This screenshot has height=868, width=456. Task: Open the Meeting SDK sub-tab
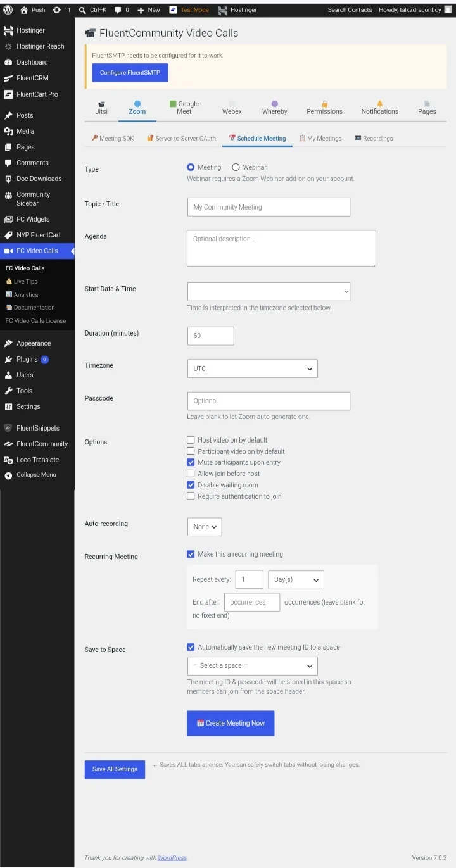click(113, 138)
